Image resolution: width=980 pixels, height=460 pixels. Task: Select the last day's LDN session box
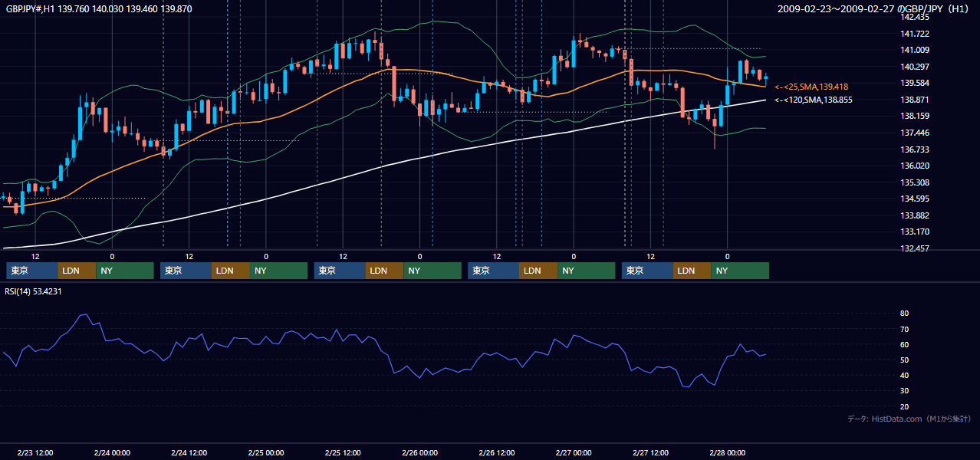point(692,271)
